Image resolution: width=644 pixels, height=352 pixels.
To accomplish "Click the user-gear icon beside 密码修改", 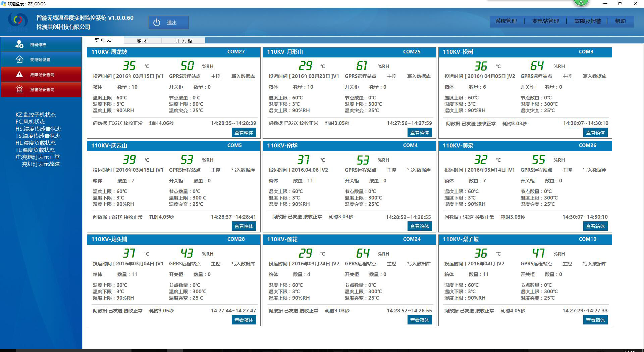I will click(19, 44).
